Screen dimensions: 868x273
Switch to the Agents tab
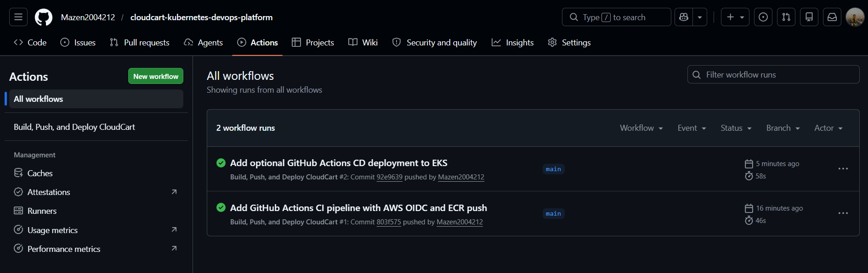pos(203,43)
